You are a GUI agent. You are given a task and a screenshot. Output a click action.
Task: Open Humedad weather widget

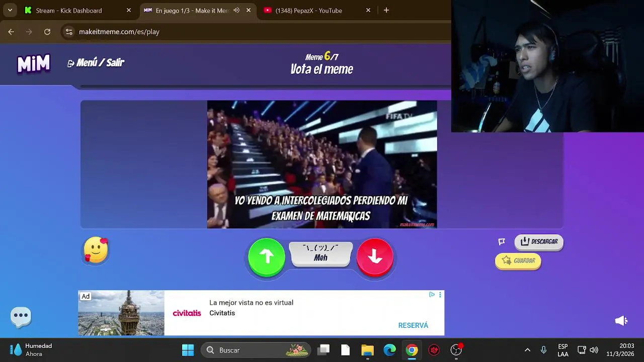click(x=31, y=350)
